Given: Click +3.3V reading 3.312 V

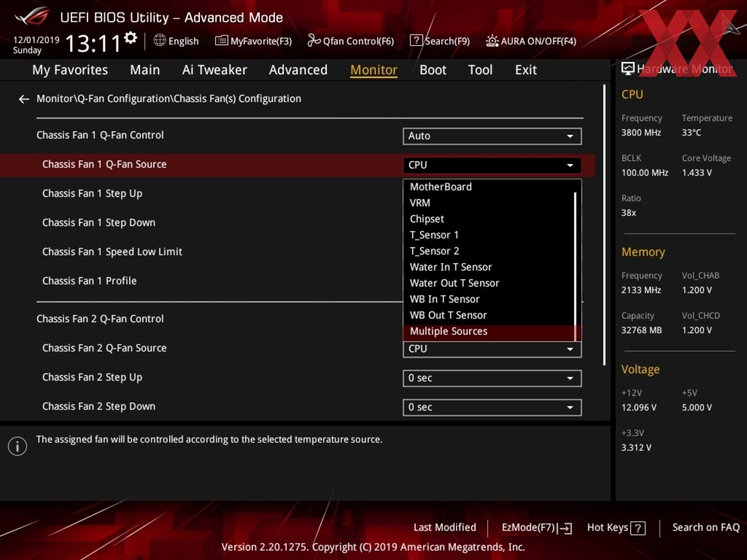Looking at the screenshot, I should [x=636, y=448].
